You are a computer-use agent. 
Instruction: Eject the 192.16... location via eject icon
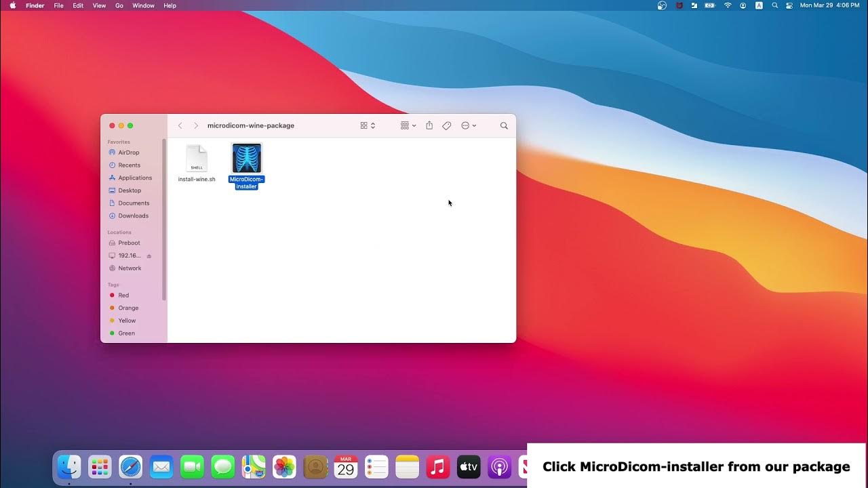pyautogui.click(x=149, y=256)
